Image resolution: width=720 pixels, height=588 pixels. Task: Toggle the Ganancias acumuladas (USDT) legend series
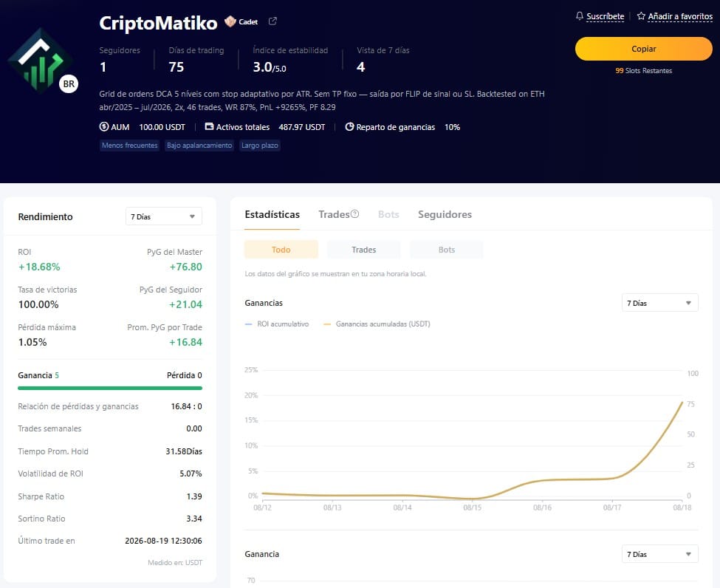pos(377,324)
